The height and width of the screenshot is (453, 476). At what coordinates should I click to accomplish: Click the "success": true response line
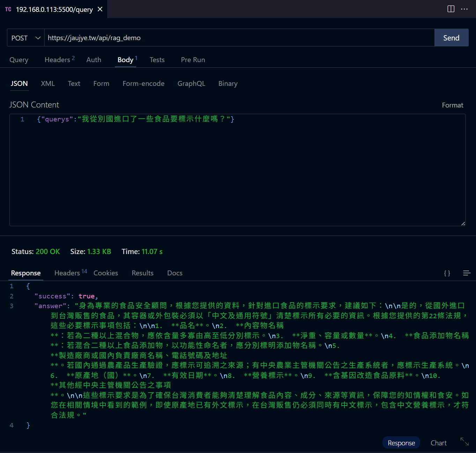[66, 296]
